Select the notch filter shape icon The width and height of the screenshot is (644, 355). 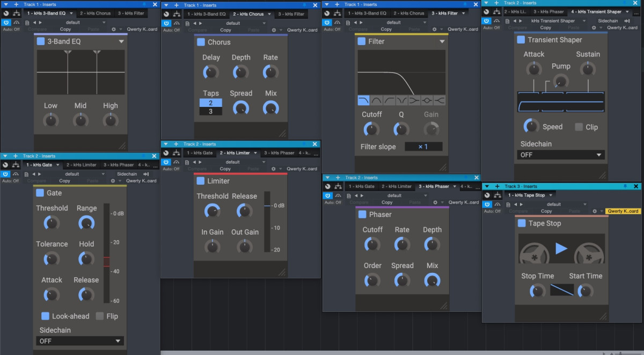(401, 100)
